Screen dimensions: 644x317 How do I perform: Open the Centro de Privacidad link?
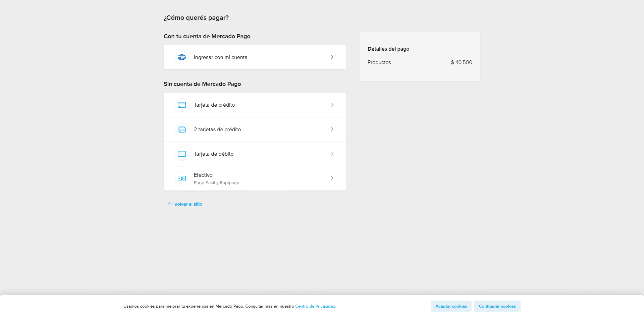click(315, 306)
